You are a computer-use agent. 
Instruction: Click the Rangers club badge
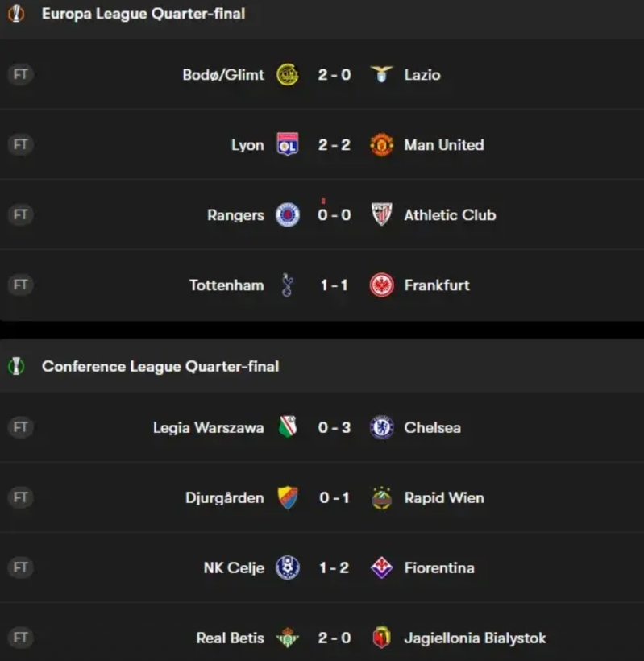point(288,215)
